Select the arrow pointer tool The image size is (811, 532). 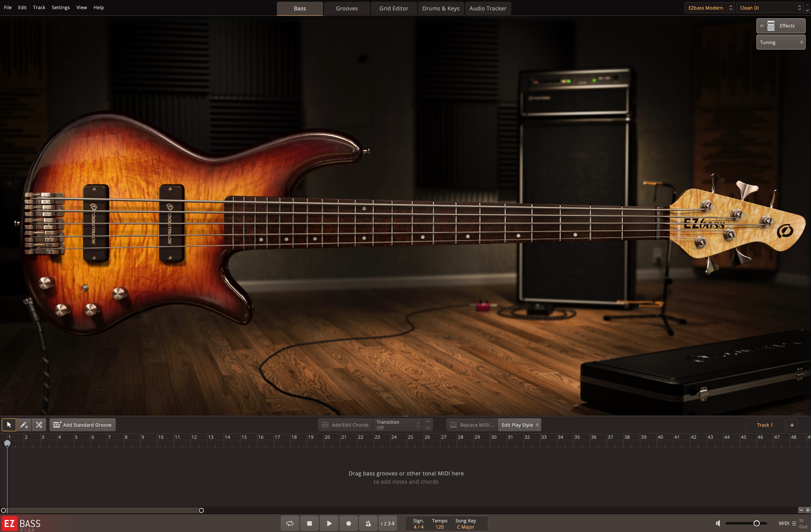(9, 425)
